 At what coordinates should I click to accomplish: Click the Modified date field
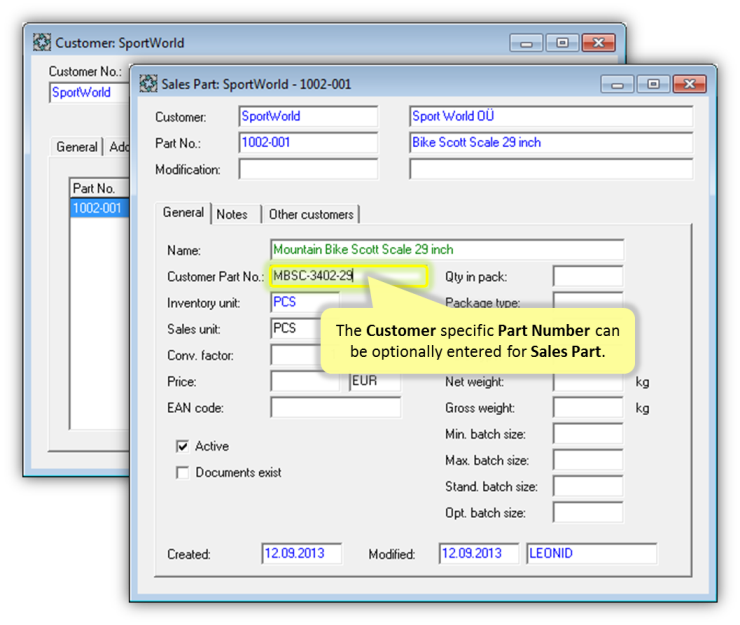[x=479, y=553]
